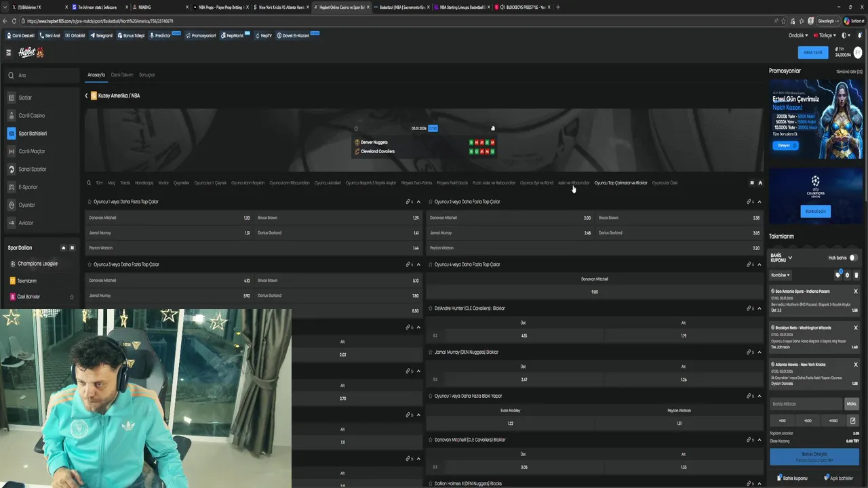Open Canlı Maçlar in the sidebar

pos(41,151)
